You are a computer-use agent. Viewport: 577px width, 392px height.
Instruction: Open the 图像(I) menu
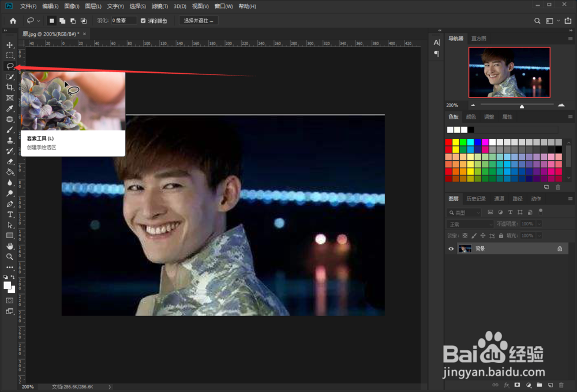coord(72,6)
